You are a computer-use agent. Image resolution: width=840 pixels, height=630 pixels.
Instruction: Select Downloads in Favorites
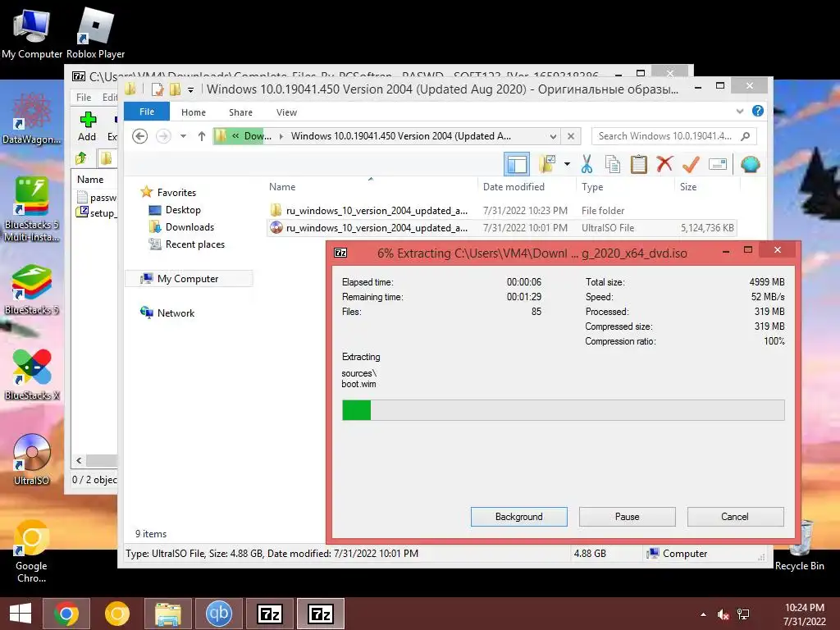click(189, 227)
